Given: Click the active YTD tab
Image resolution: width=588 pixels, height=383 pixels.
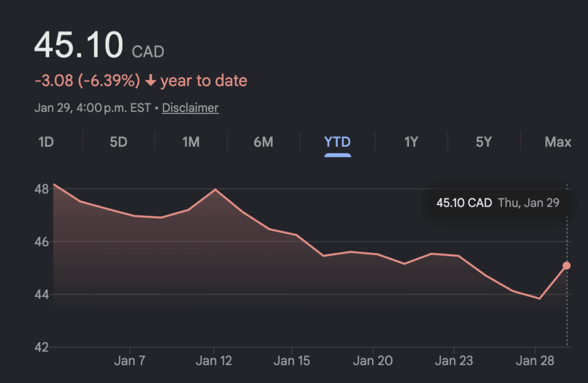Looking at the screenshot, I should coord(337,142).
